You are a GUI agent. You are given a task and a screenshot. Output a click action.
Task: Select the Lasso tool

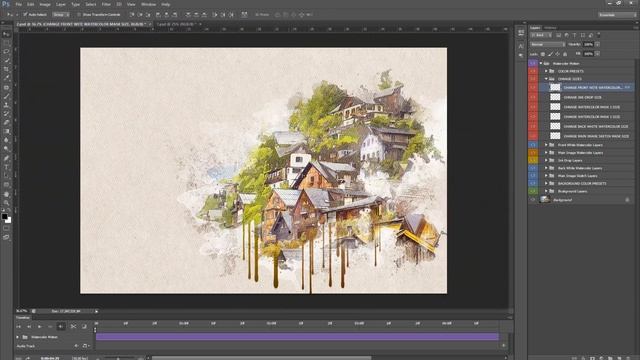(6, 52)
